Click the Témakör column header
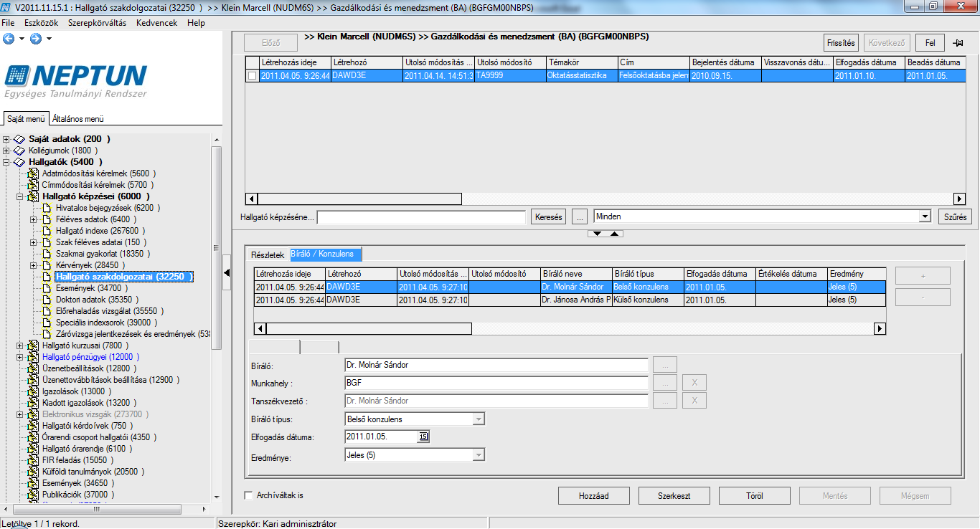This screenshot has height=529, width=980. click(x=582, y=62)
